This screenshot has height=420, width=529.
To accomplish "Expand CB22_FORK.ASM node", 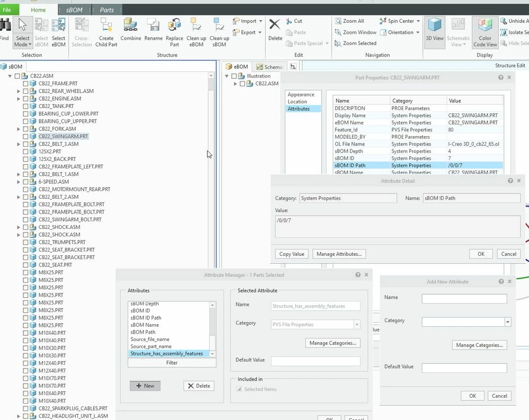I will [19, 129].
